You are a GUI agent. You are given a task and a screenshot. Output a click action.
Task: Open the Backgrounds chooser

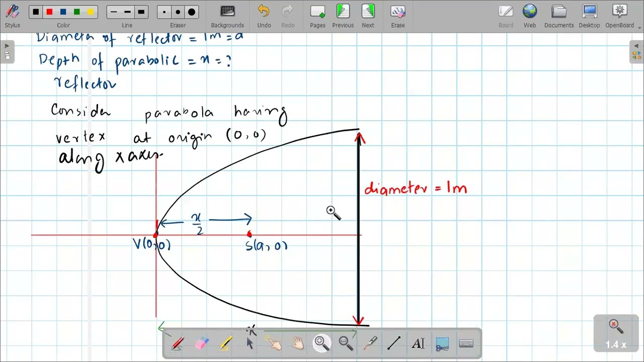[227, 16]
